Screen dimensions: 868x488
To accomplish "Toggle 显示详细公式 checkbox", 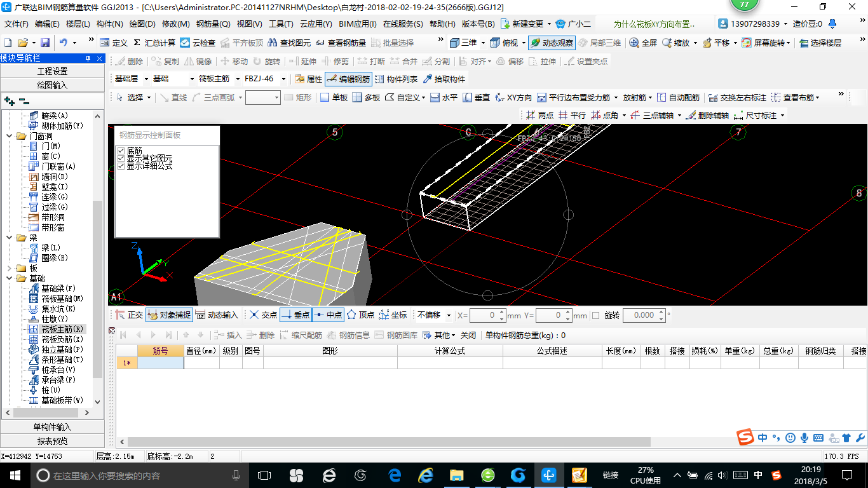I will 121,166.
